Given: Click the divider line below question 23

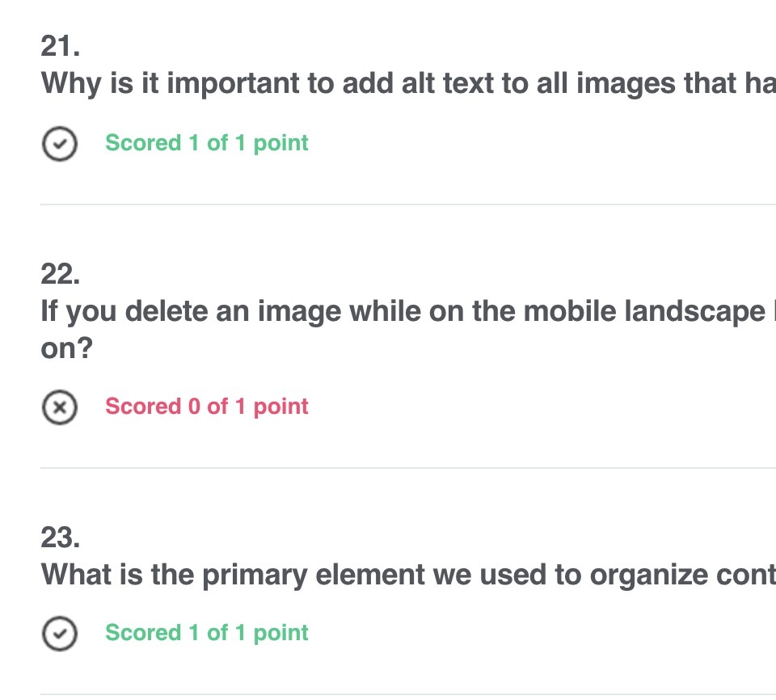Looking at the screenshot, I should (408, 694).
